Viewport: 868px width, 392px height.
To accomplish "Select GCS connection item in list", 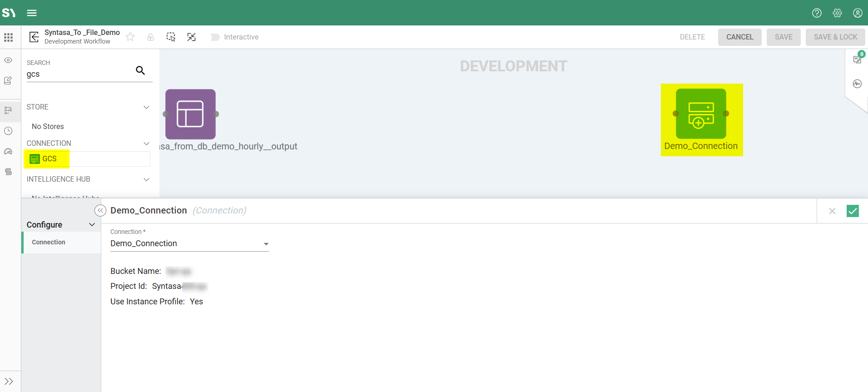I will pos(49,159).
